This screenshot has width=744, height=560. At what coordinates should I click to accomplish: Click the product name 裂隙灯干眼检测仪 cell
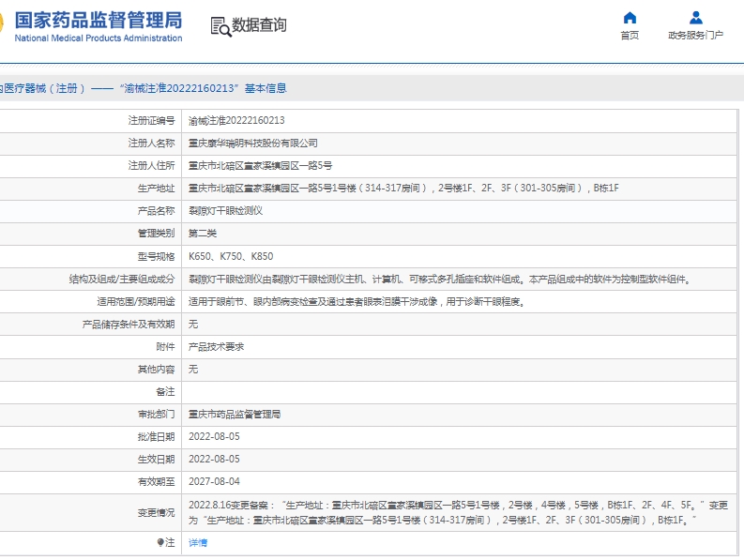tap(226, 211)
